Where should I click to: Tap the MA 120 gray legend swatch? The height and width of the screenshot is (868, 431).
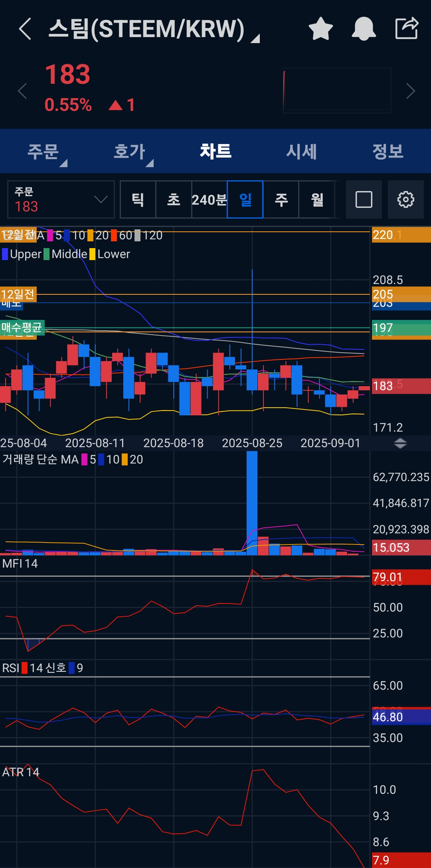[138, 235]
